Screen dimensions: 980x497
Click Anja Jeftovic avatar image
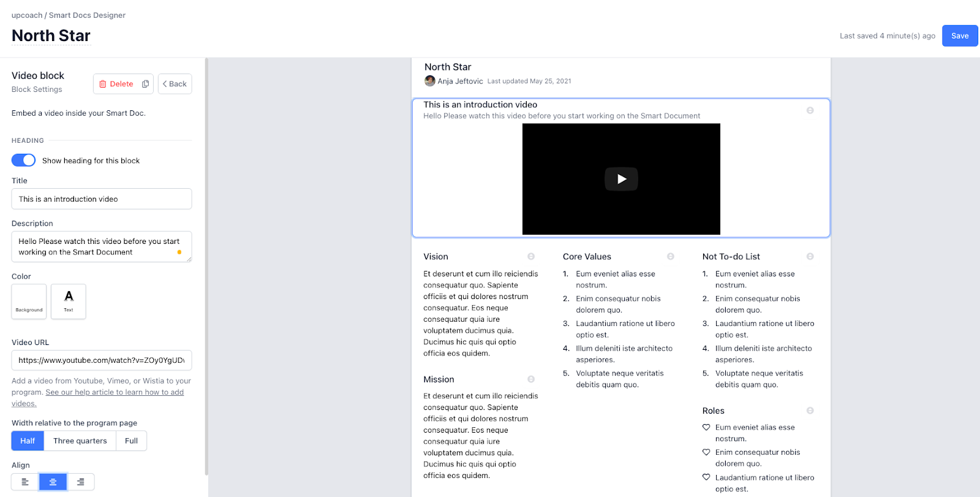coord(430,81)
